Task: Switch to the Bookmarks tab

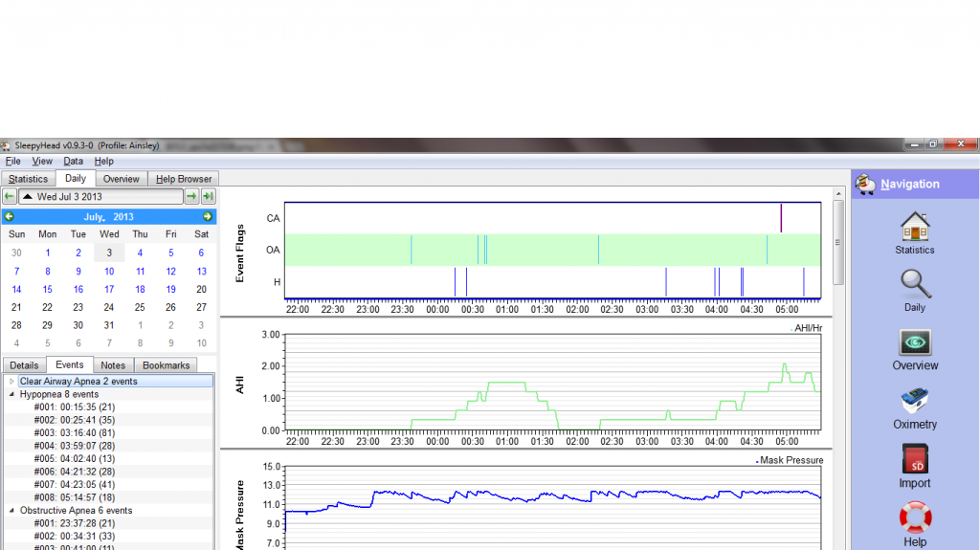Action: (x=166, y=365)
